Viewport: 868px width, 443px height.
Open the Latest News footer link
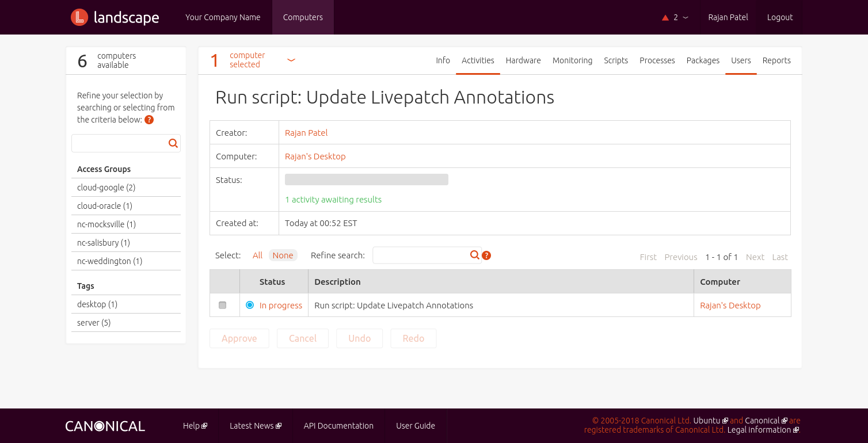252,426
